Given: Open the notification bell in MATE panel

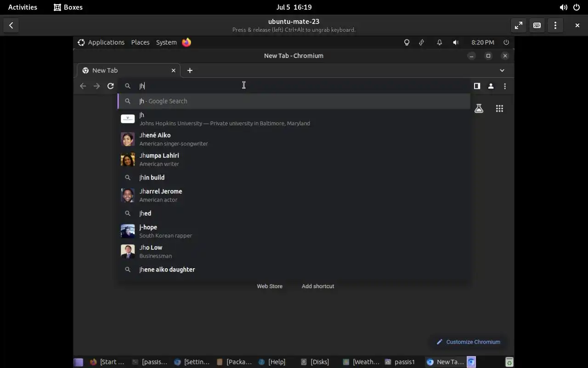Looking at the screenshot, I should [x=440, y=42].
